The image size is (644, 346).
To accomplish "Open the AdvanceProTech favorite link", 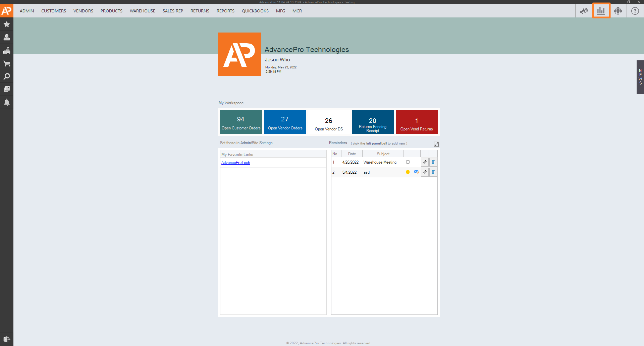I will click(x=235, y=163).
